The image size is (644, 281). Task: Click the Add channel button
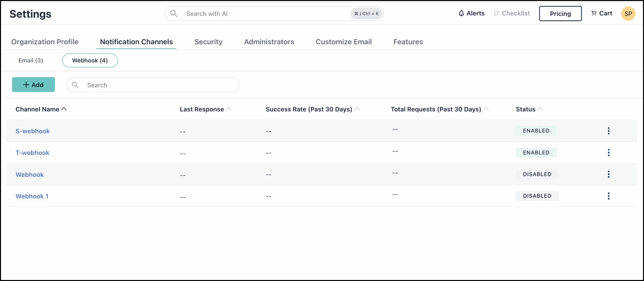click(x=33, y=85)
